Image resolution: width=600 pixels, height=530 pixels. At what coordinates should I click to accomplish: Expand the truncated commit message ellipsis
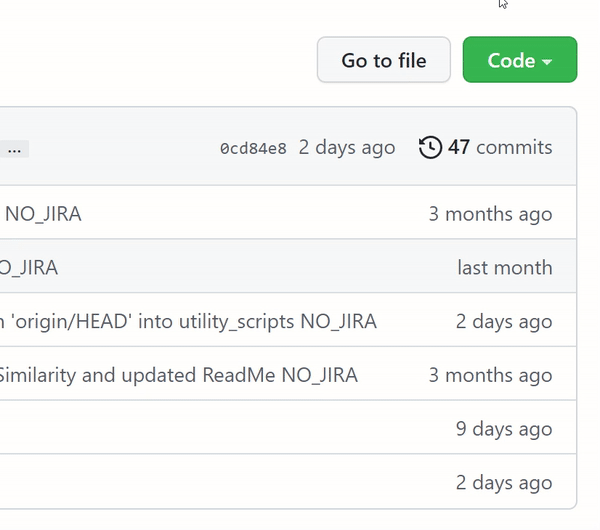15,149
